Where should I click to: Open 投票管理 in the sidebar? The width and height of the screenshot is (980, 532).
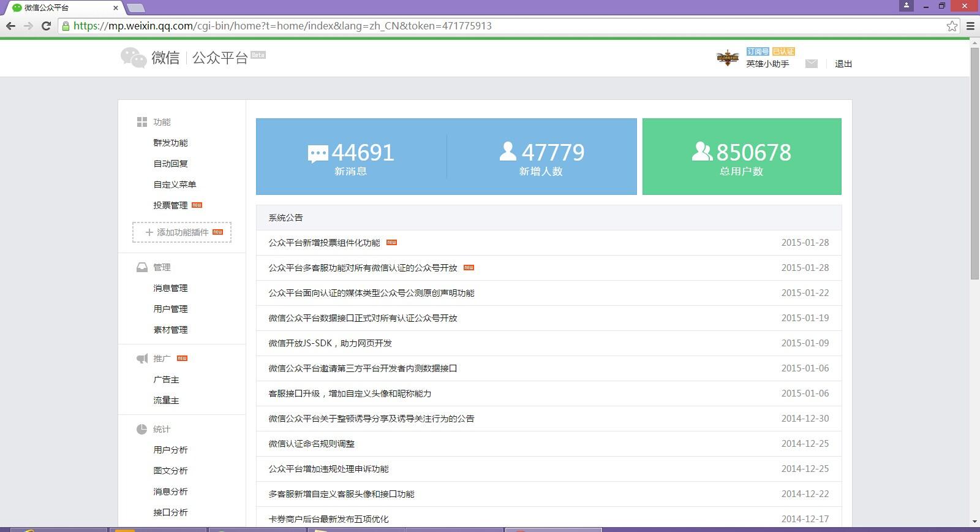pyautogui.click(x=170, y=205)
